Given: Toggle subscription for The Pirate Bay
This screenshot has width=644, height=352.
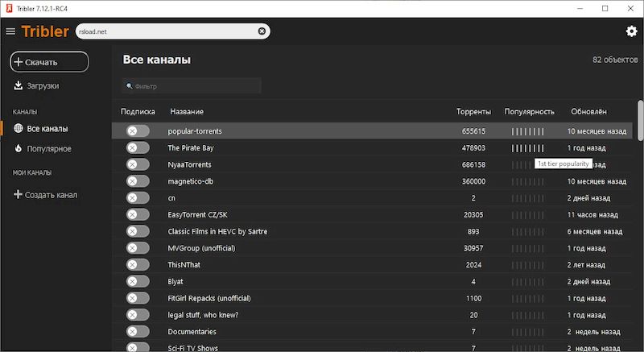Looking at the screenshot, I should click(x=138, y=148).
